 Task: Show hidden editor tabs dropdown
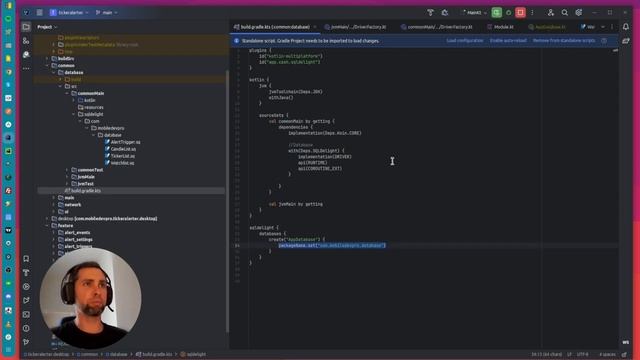pos(603,27)
